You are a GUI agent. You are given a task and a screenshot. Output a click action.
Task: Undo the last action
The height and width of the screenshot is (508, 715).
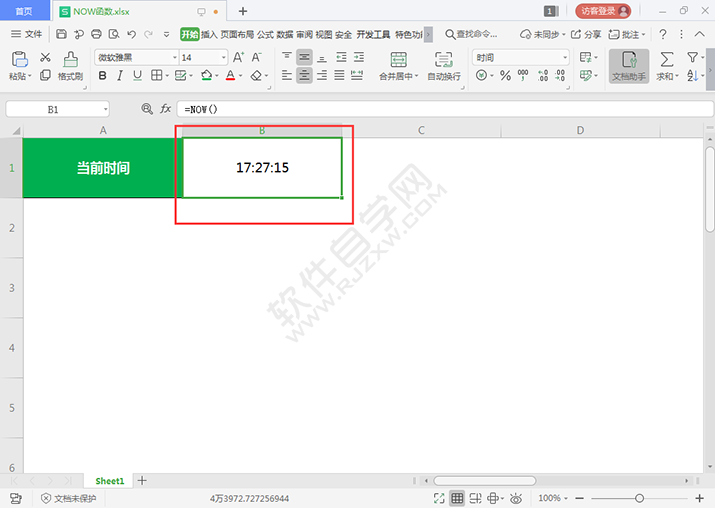tap(131, 34)
